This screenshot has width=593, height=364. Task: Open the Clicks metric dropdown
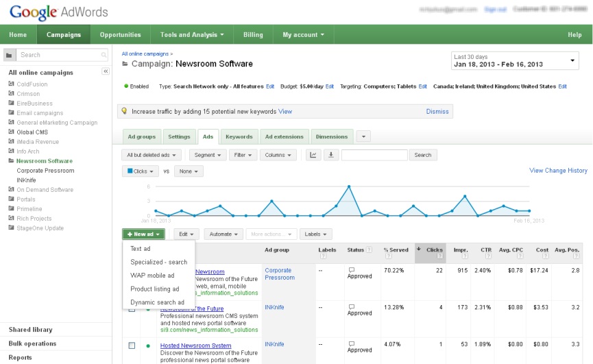point(141,171)
